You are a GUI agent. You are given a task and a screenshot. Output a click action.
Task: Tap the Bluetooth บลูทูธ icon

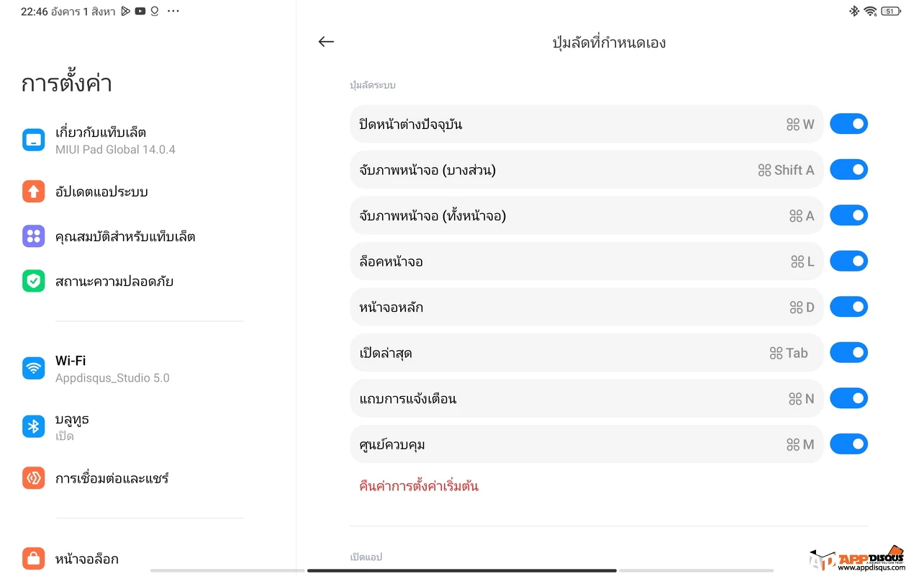pos(33,426)
